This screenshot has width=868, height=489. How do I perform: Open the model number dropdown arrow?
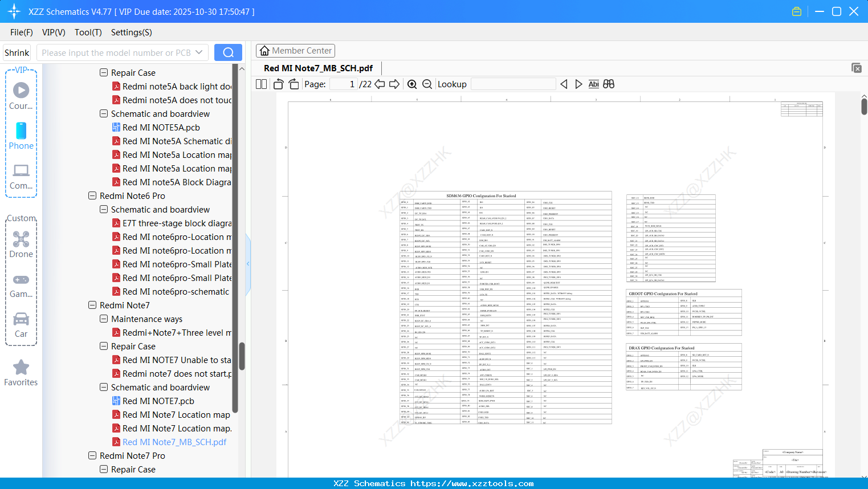tap(199, 52)
